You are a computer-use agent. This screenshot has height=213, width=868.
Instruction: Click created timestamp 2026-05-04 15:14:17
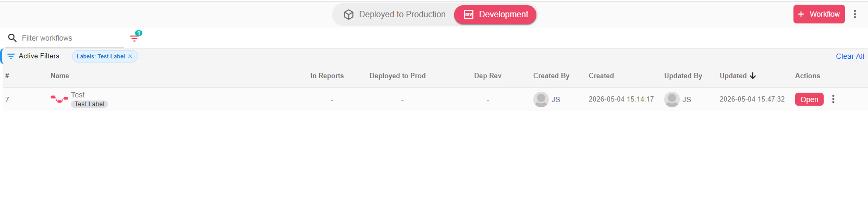[x=621, y=99]
